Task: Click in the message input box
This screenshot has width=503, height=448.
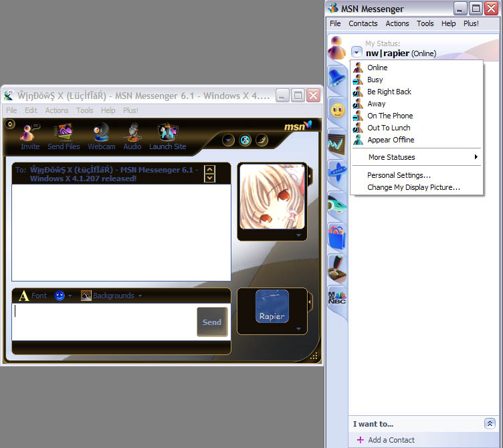Action: pyautogui.click(x=104, y=322)
